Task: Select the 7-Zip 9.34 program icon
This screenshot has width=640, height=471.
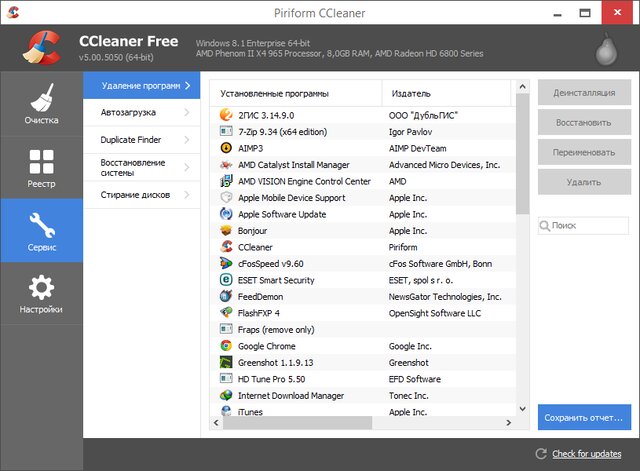Action: tap(226, 131)
